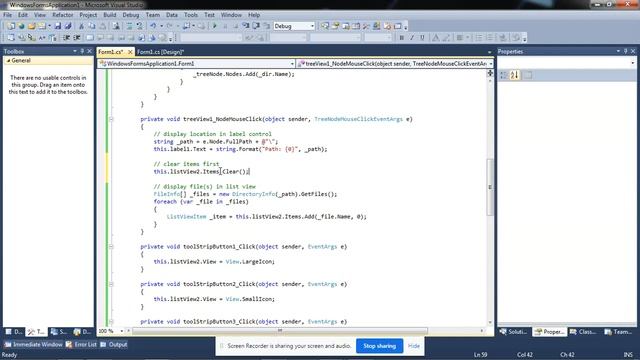Click the Hide link in sharing bar
Screen dimensions: 640x360
[x=414, y=346]
